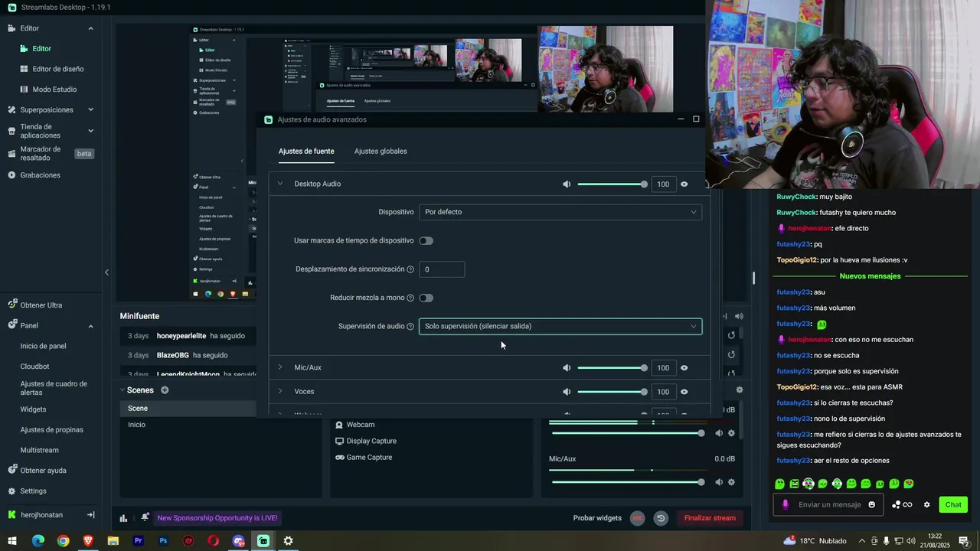The image size is (980, 551).
Task: Adjust the Voces volume slider
Action: (x=612, y=392)
